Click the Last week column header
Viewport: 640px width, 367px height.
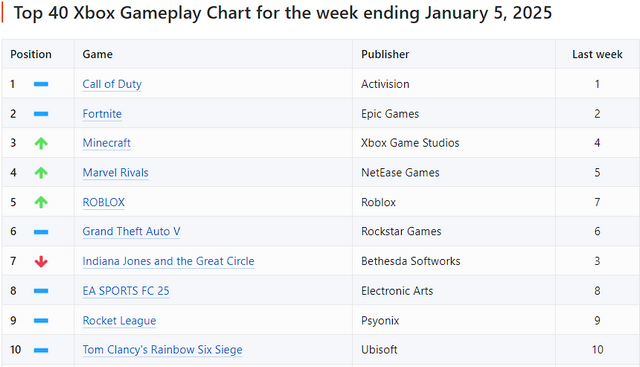coord(597,54)
